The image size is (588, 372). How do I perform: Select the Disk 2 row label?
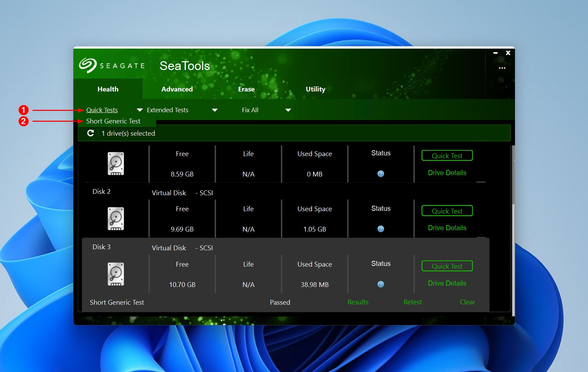pyautogui.click(x=102, y=191)
